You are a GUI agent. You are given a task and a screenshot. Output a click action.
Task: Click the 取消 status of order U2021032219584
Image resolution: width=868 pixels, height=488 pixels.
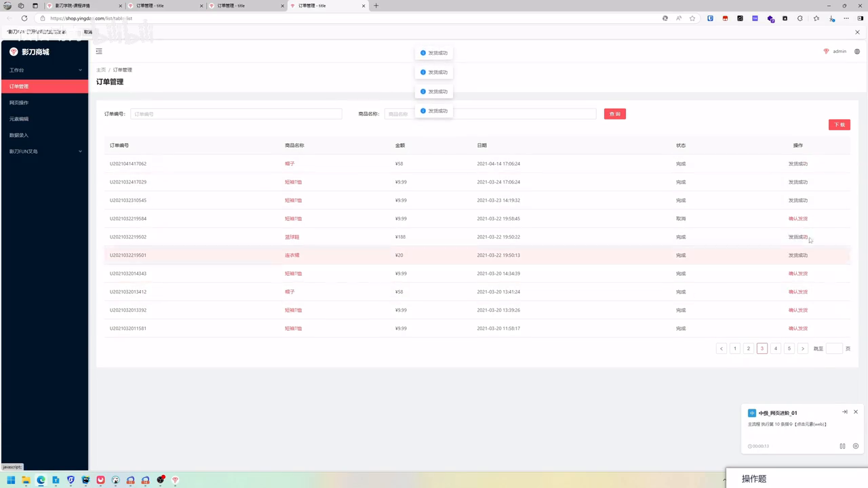(681, 218)
